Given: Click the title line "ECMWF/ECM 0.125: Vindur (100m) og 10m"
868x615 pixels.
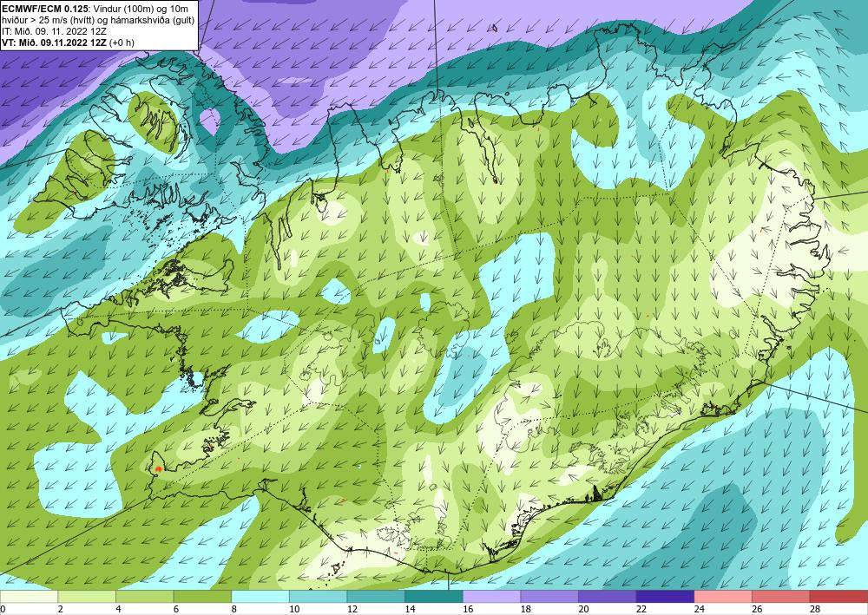Looking at the screenshot, I should pos(95,9).
